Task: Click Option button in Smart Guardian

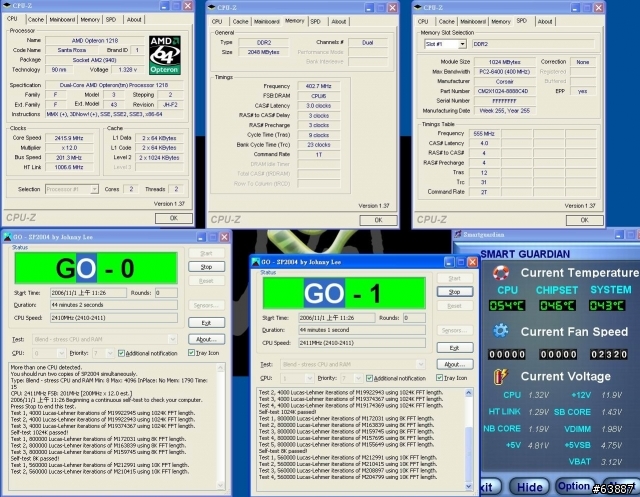Action: point(573,486)
